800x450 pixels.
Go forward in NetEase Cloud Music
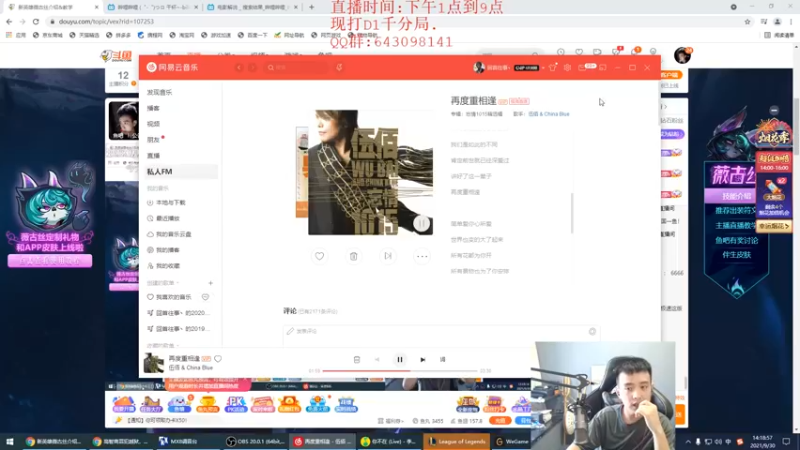pos(253,67)
